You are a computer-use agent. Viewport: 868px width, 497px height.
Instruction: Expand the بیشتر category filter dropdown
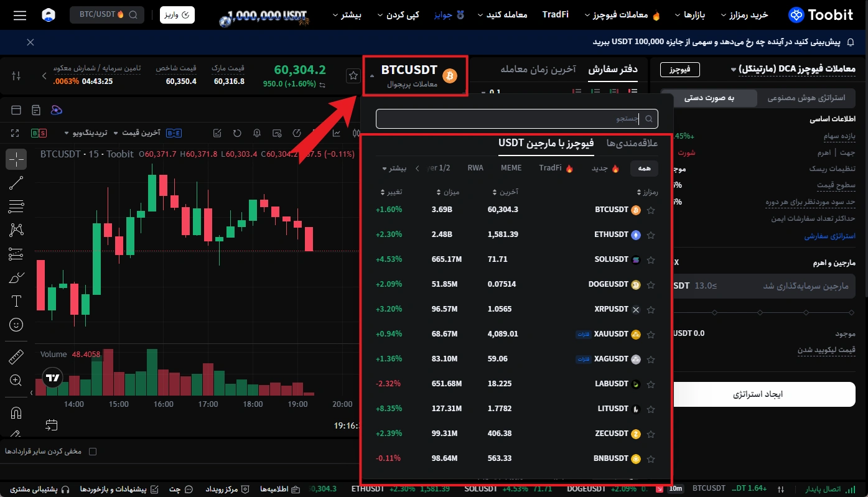tap(394, 168)
